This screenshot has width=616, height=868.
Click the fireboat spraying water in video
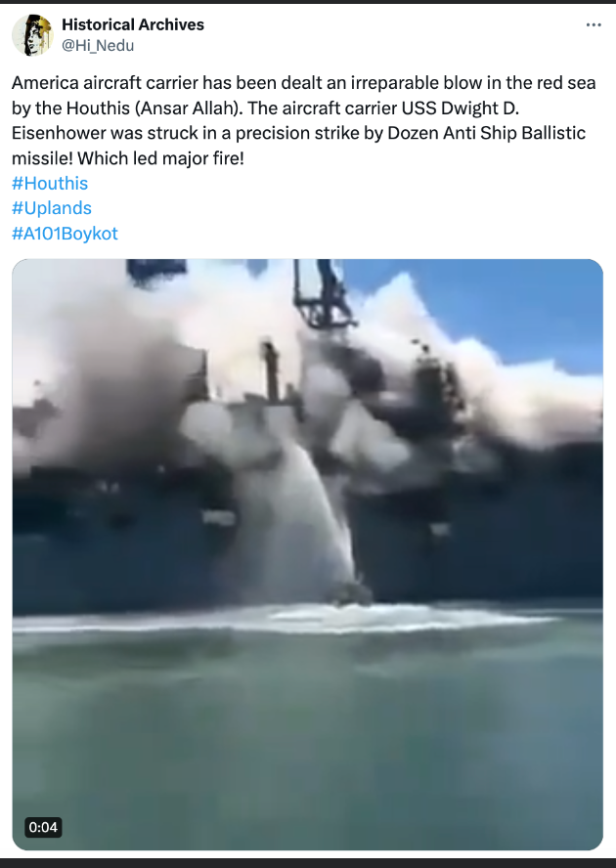coord(351,593)
